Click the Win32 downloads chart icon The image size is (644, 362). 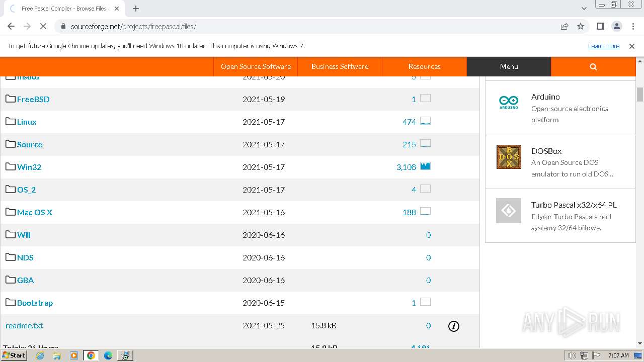click(x=425, y=166)
